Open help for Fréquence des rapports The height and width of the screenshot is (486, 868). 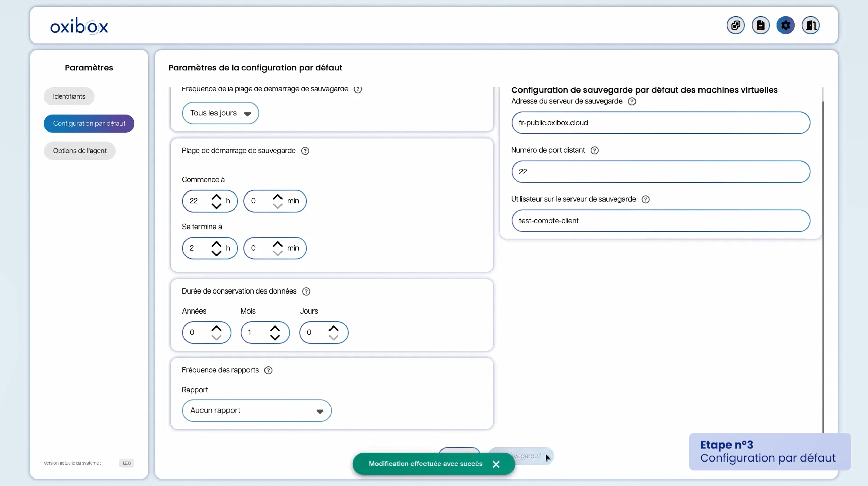(x=268, y=370)
